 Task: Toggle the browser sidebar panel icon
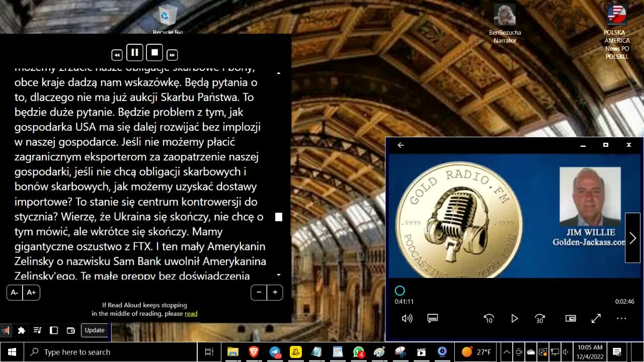[x=54, y=330]
